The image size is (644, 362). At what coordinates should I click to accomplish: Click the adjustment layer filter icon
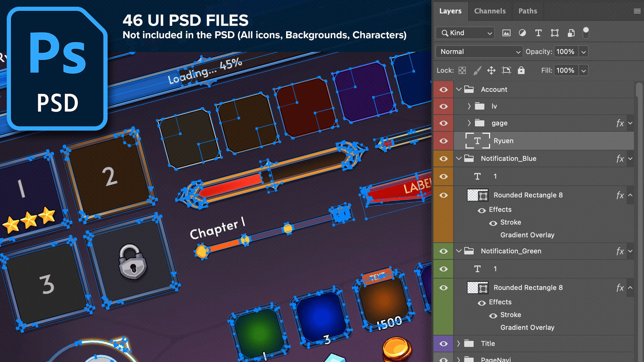coord(522,33)
